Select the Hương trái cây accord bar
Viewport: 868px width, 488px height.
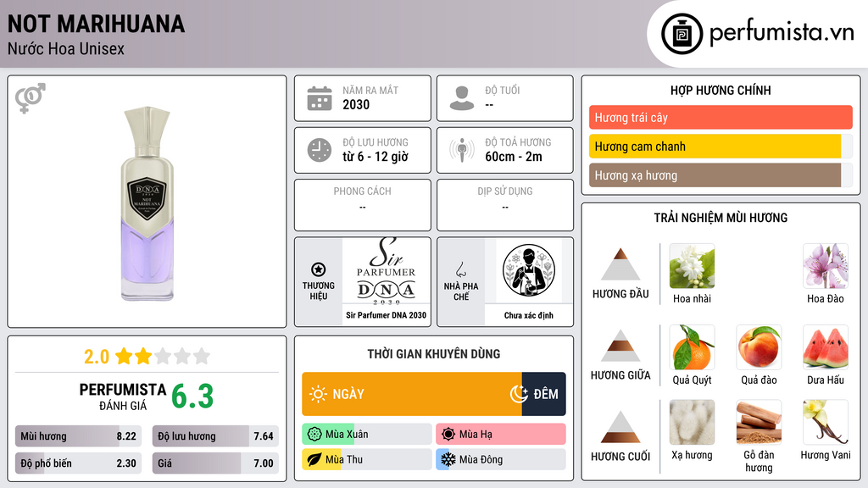(x=721, y=117)
